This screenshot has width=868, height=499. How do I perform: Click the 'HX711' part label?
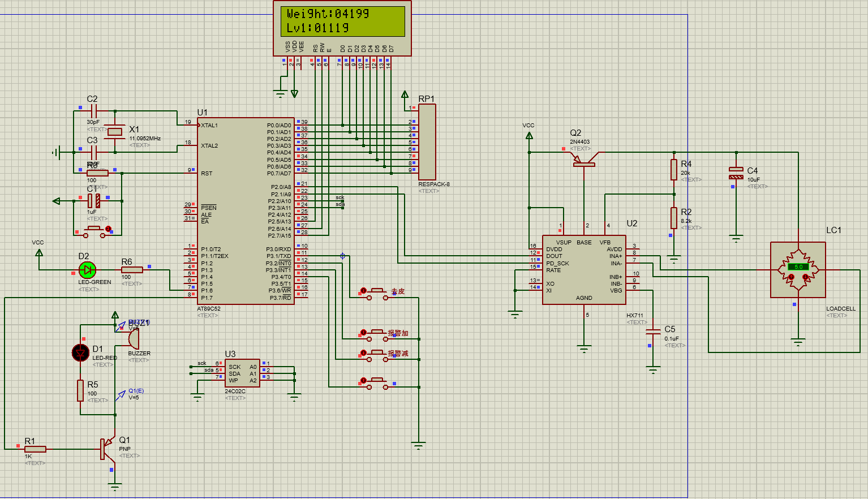pyautogui.click(x=635, y=316)
